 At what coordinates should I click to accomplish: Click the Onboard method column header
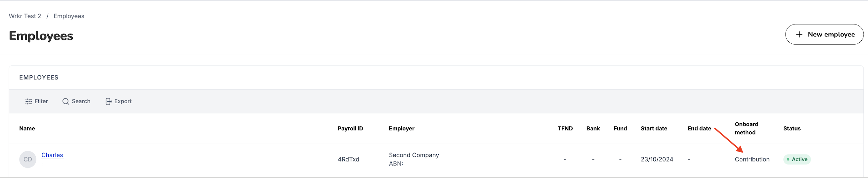746,128
